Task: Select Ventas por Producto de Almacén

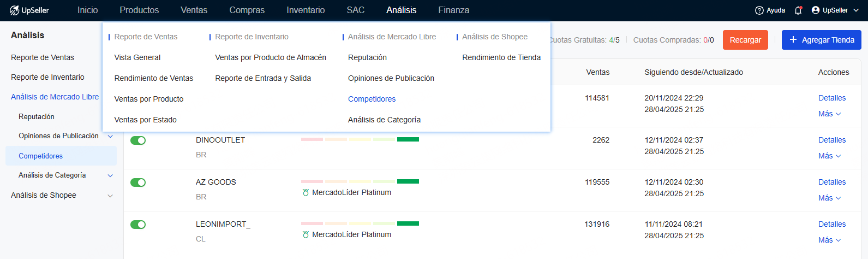Action: [x=271, y=57]
